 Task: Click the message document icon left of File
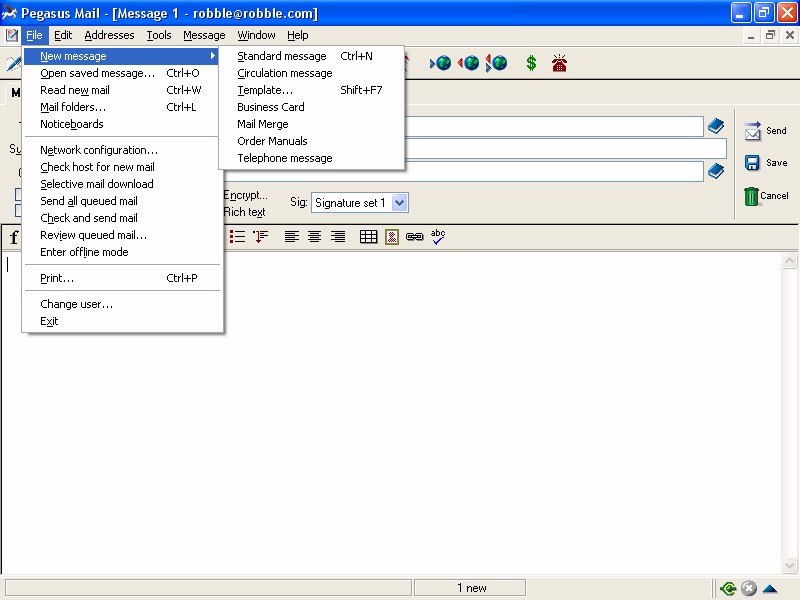click(x=12, y=35)
